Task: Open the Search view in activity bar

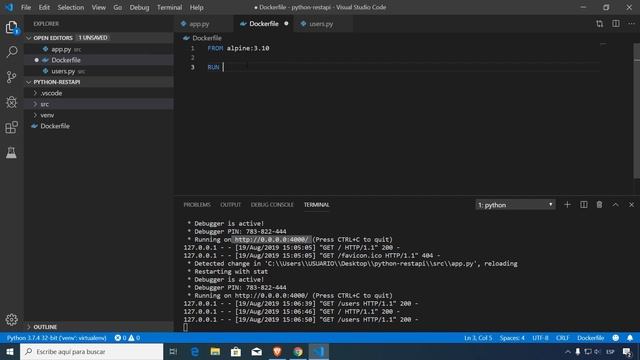Action: tap(12, 52)
